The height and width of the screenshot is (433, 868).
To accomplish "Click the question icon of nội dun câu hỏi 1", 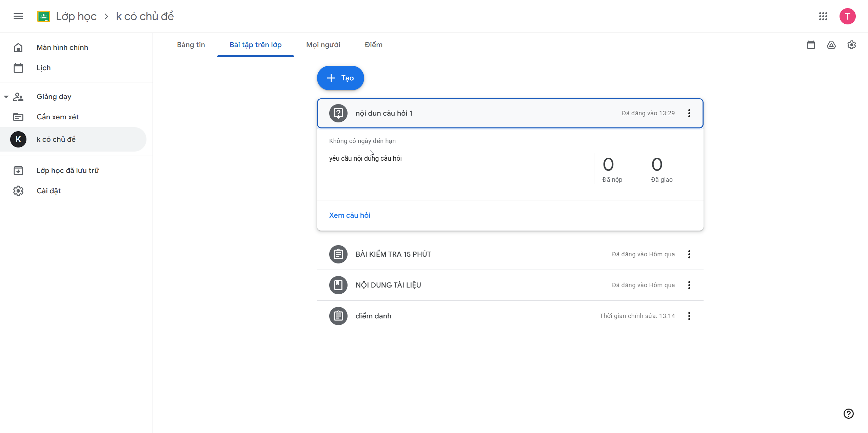I will tap(338, 113).
